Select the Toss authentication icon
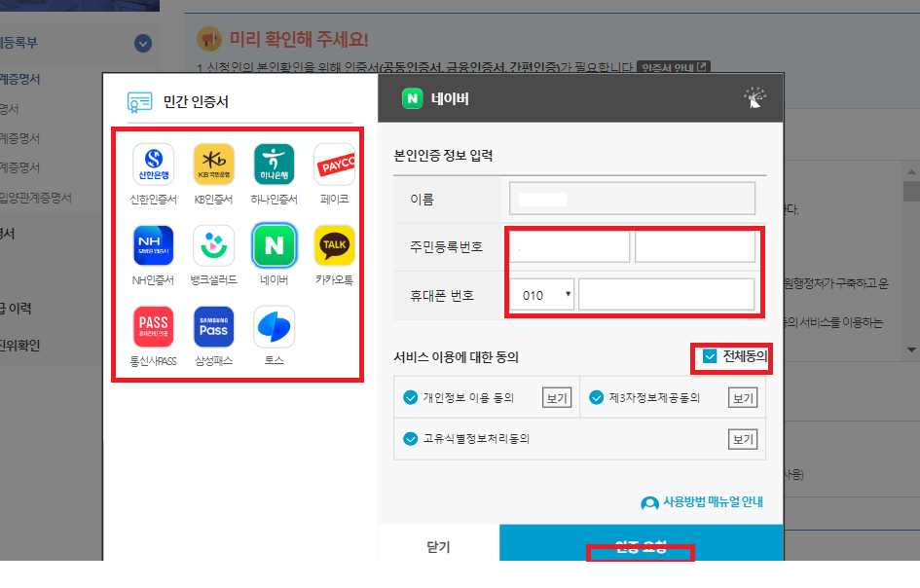This screenshot has height=588, width=920. point(274,327)
